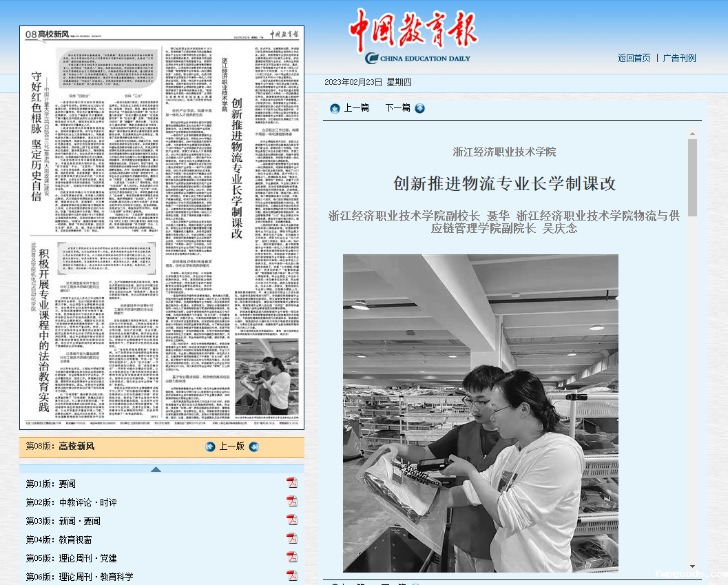728x585 pixels.
Task: Click the 中国教育报 logo
Action: (x=412, y=36)
